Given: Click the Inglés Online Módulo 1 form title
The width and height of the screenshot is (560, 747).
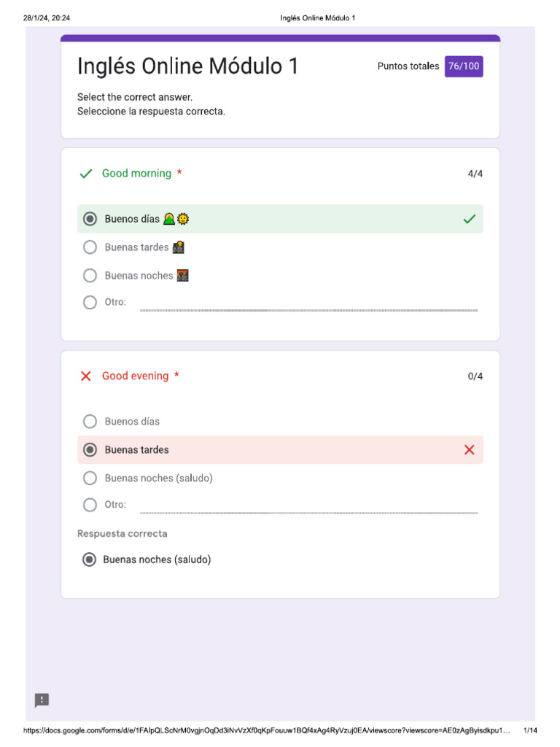Looking at the screenshot, I should coord(187,66).
